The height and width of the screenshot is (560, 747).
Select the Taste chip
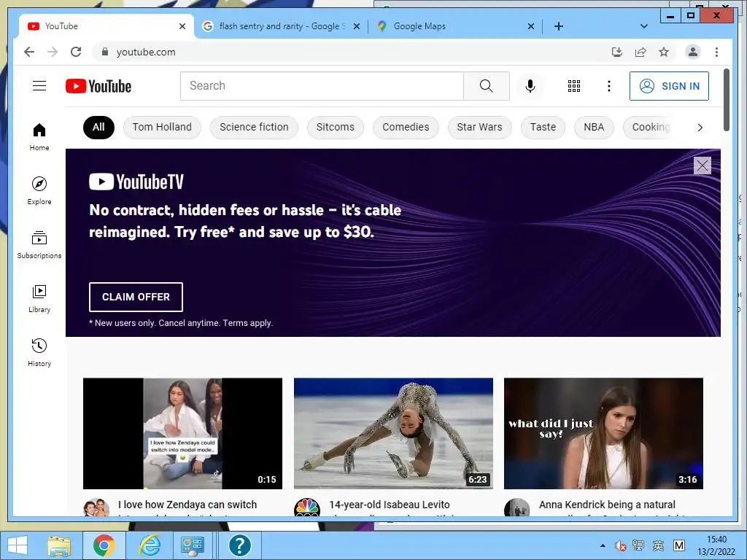[x=543, y=127]
